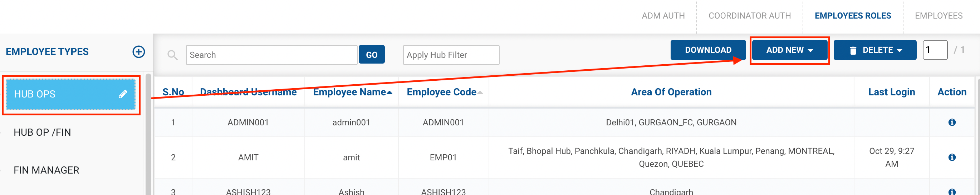The image size is (980, 195).
Task: Click the add employee type plus icon
Action: (138, 52)
